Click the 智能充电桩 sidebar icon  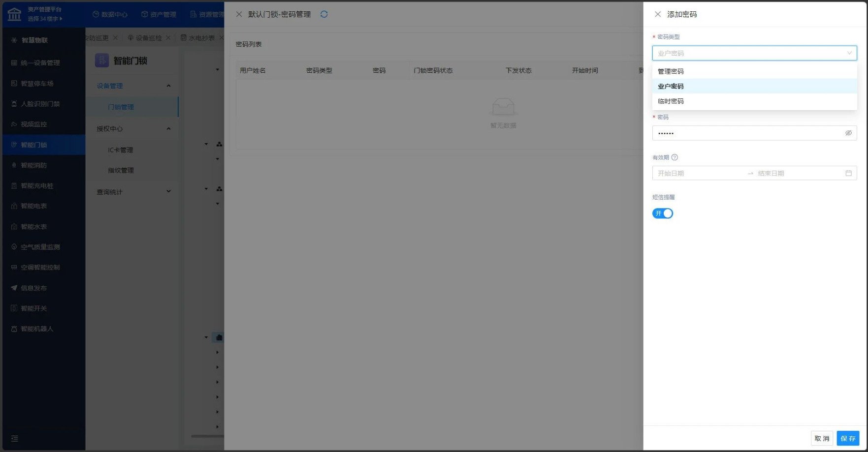point(14,186)
